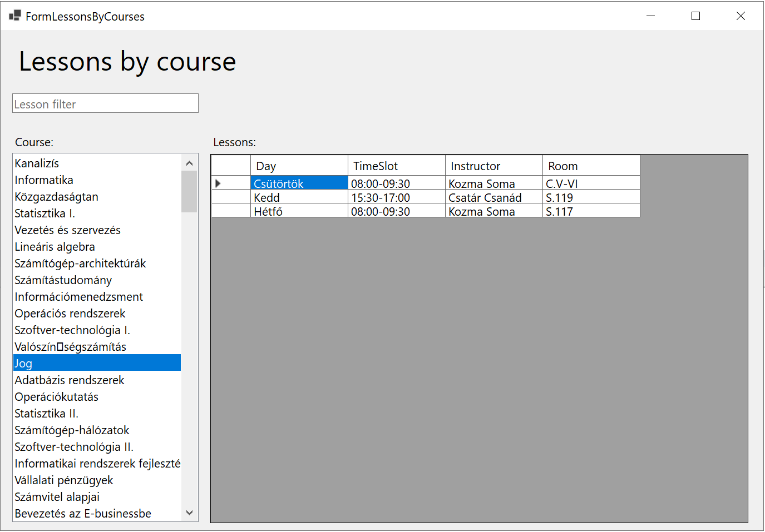The height and width of the screenshot is (532, 765).
Task: Close the FormLessonsByCourses window
Action: (x=741, y=16)
